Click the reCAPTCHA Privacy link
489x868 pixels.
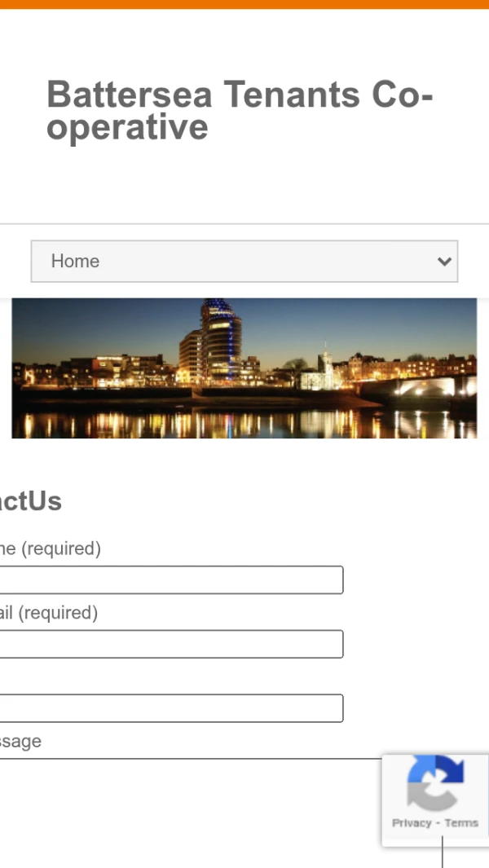pos(411,823)
